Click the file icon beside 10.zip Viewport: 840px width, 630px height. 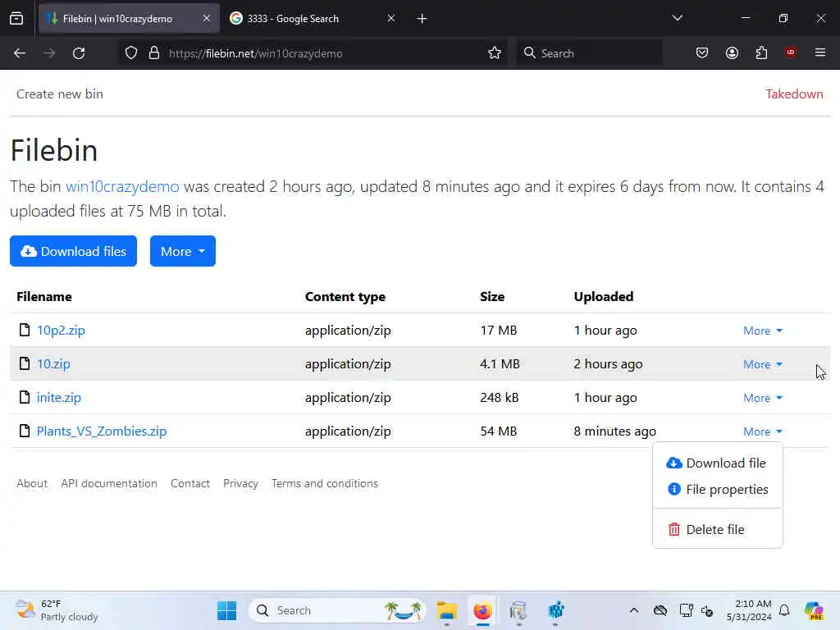[x=25, y=363]
